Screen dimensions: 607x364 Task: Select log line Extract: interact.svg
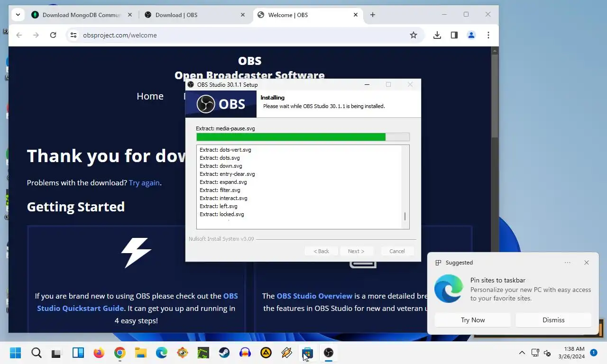click(x=223, y=198)
